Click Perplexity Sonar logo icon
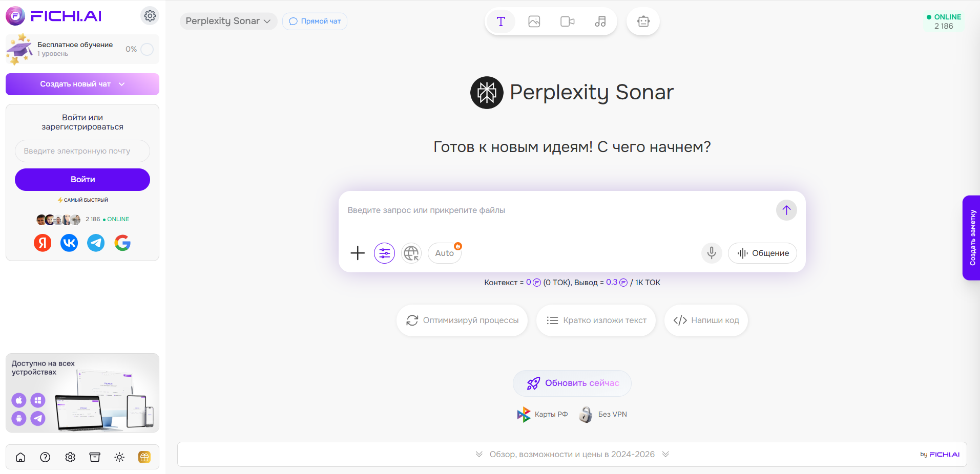This screenshot has width=980, height=474. 487,93
